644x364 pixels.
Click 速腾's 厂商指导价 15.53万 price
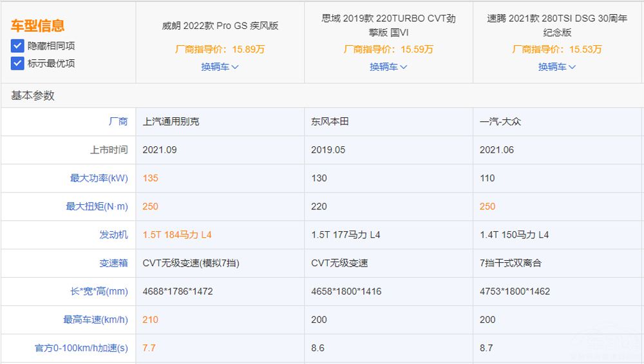click(557, 49)
